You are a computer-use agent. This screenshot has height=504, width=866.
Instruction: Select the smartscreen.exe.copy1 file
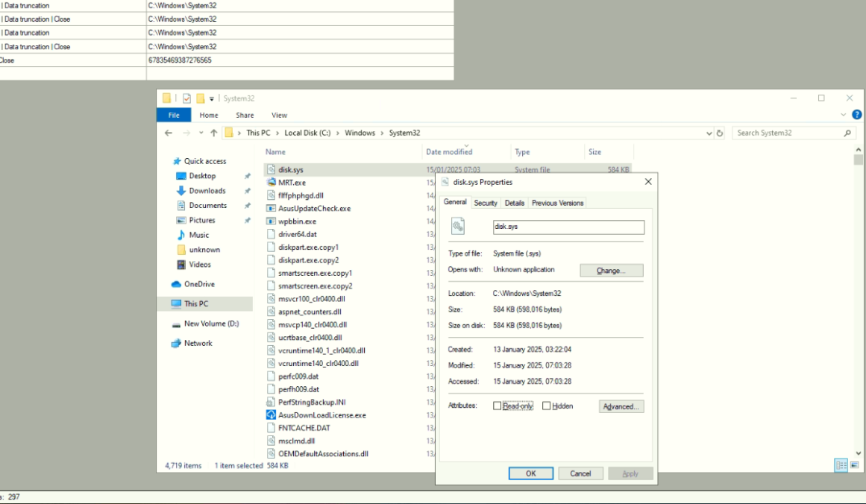tap(315, 273)
